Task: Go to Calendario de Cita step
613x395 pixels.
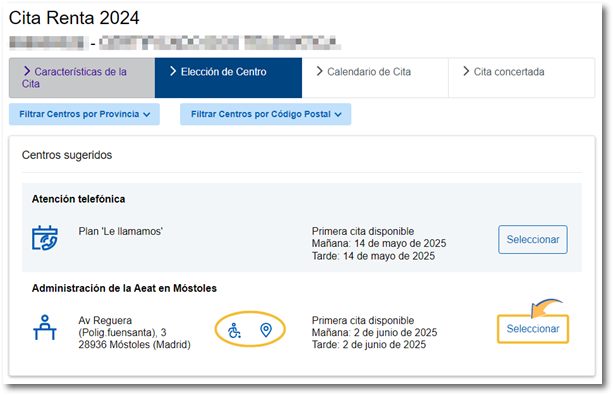Action: coord(375,78)
